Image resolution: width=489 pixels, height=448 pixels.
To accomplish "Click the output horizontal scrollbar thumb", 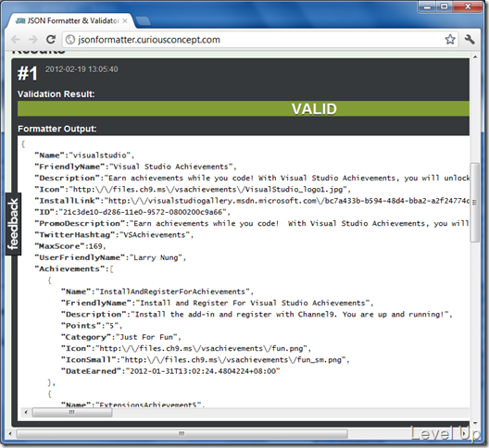I will pyautogui.click(x=72, y=412).
